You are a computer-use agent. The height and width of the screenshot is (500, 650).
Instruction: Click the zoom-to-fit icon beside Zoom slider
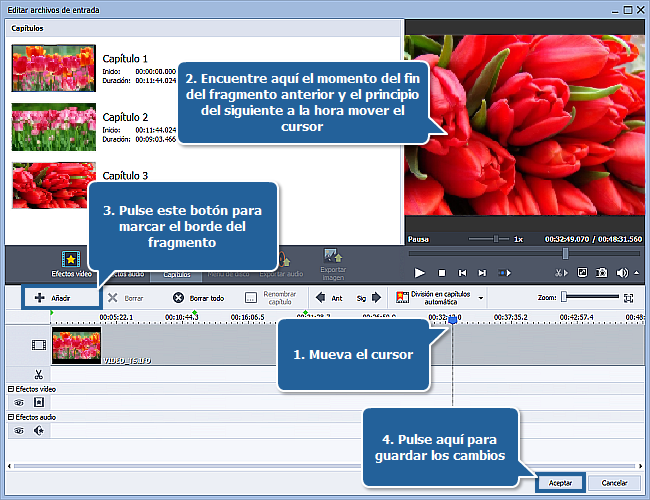click(x=628, y=297)
